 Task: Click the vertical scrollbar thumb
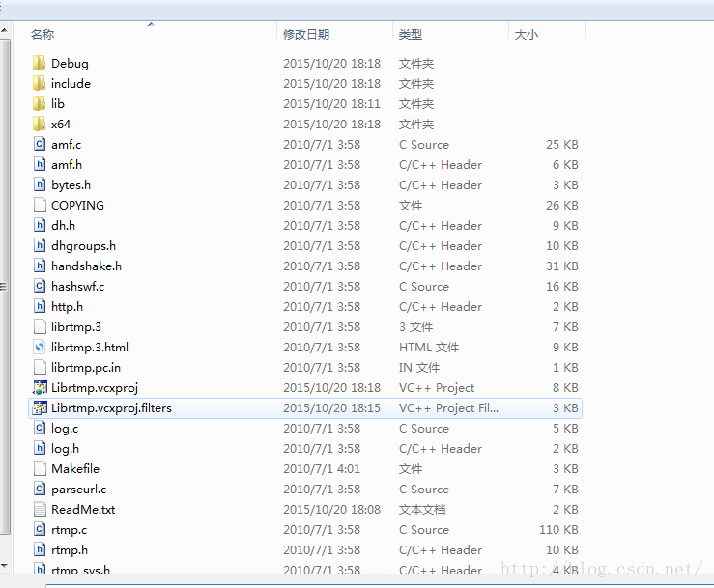coord(5,286)
